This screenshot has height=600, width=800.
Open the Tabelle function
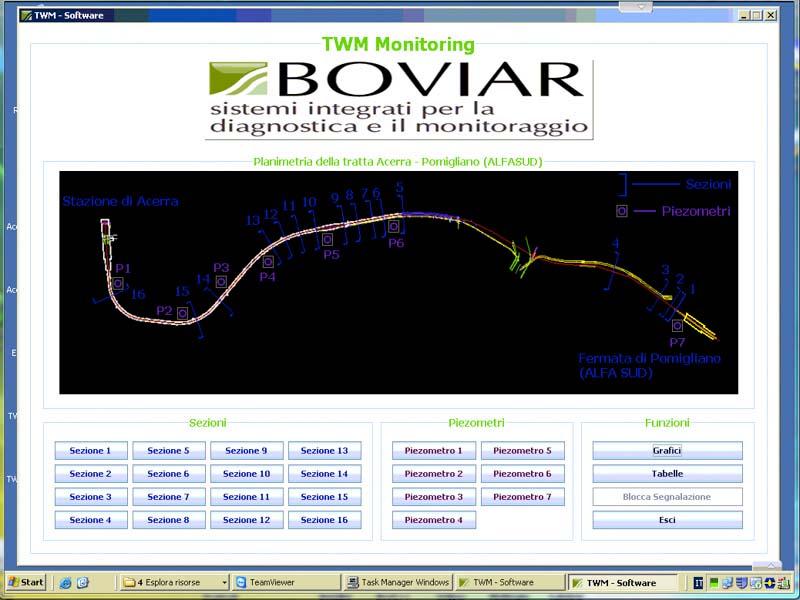tap(667, 473)
